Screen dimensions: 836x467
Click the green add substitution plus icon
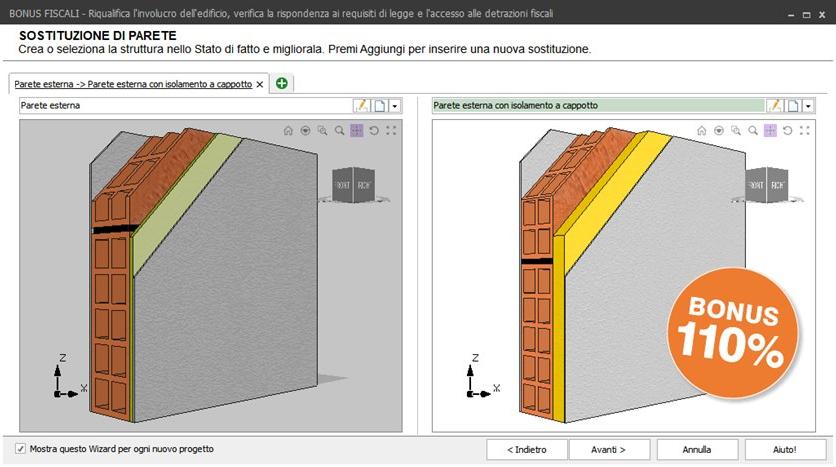[x=282, y=84]
